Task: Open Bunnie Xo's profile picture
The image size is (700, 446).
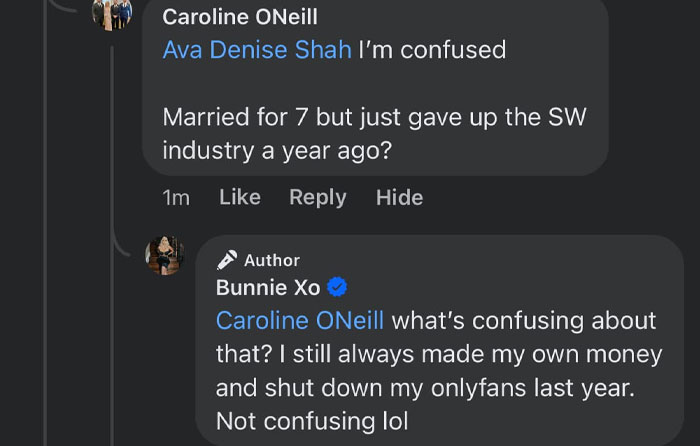Action: click(165, 256)
